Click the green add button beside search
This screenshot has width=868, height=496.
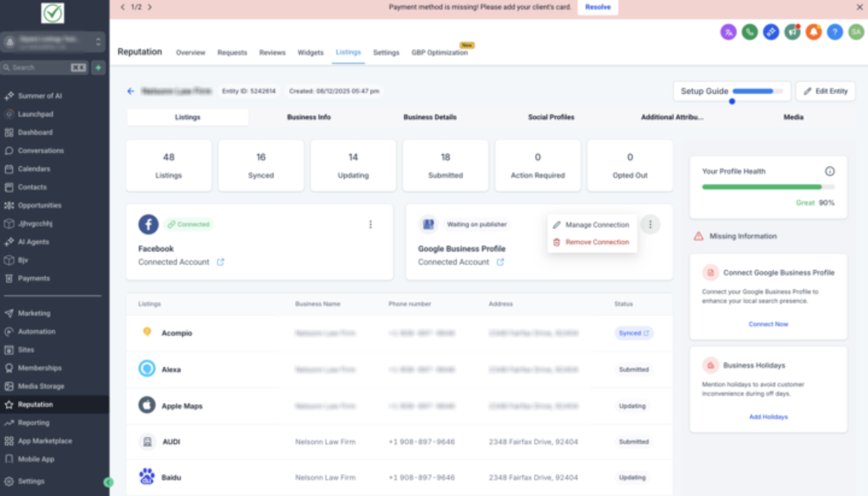(98, 68)
